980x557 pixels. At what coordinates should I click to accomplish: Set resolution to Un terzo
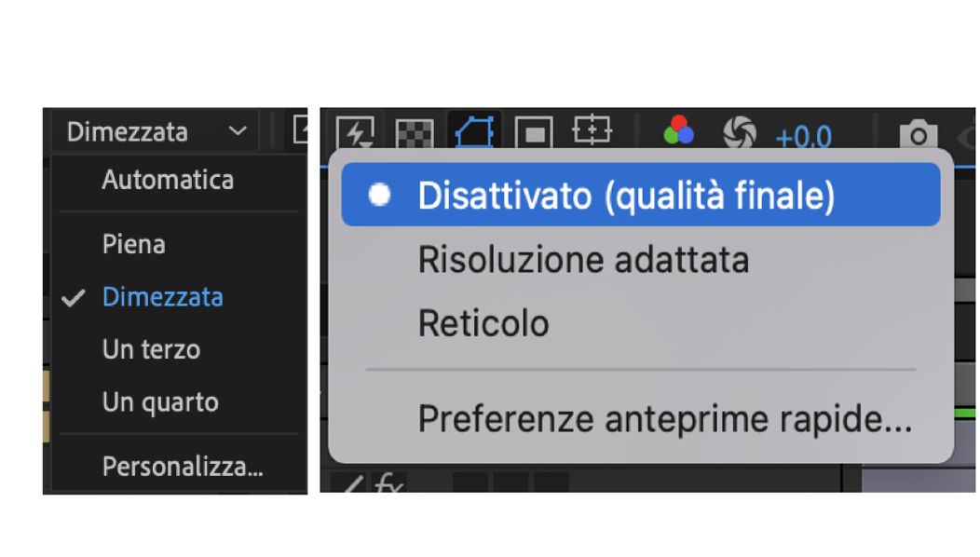[151, 350]
